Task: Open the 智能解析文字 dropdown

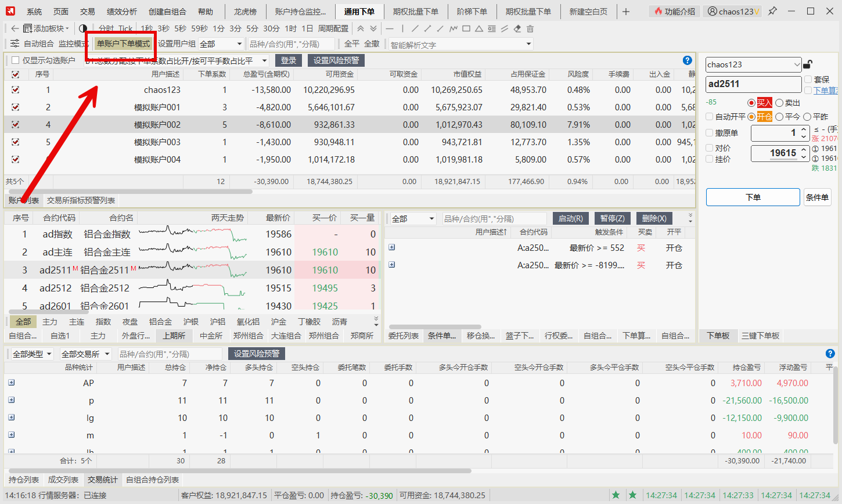Action: click(461, 44)
